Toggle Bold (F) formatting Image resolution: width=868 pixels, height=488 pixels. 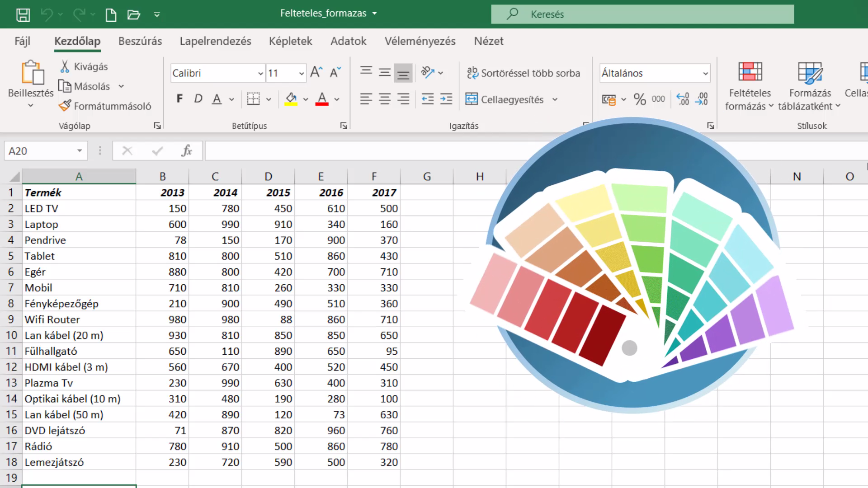(x=179, y=99)
